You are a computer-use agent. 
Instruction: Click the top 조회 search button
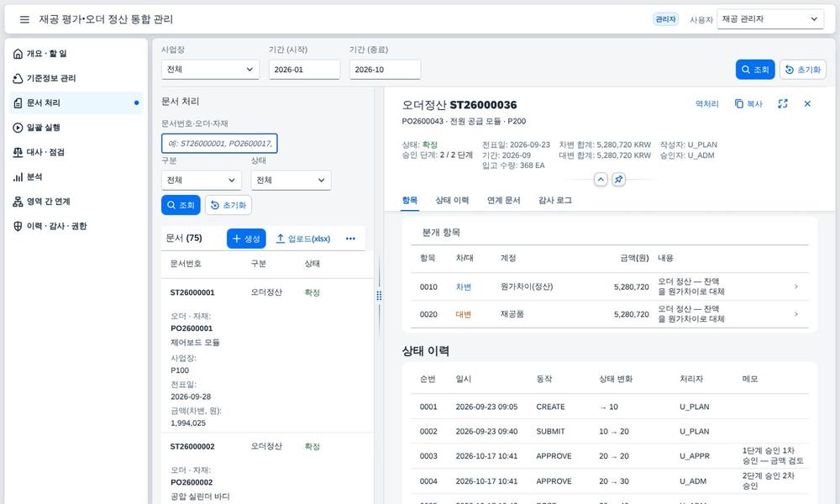[x=755, y=70]
